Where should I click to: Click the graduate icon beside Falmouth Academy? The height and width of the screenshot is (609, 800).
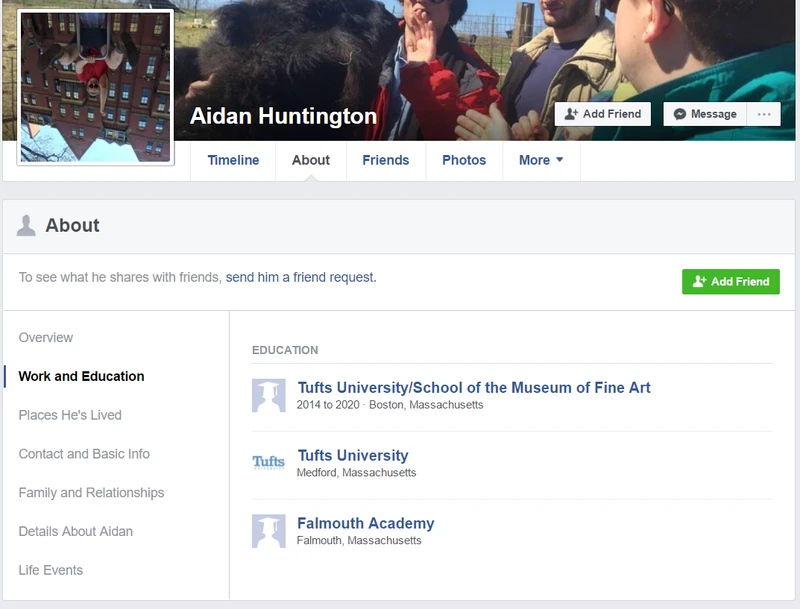coord(269,531)
